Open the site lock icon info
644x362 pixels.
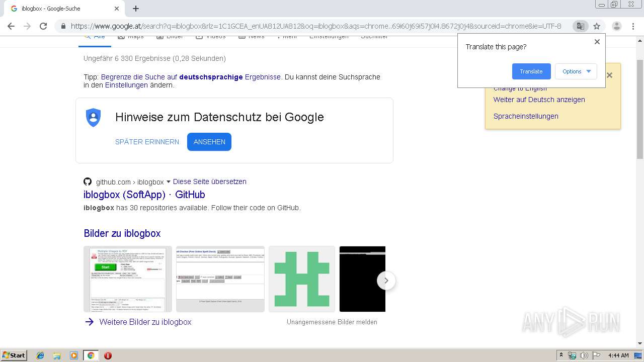pyautogui.click(x=63, y=26)
